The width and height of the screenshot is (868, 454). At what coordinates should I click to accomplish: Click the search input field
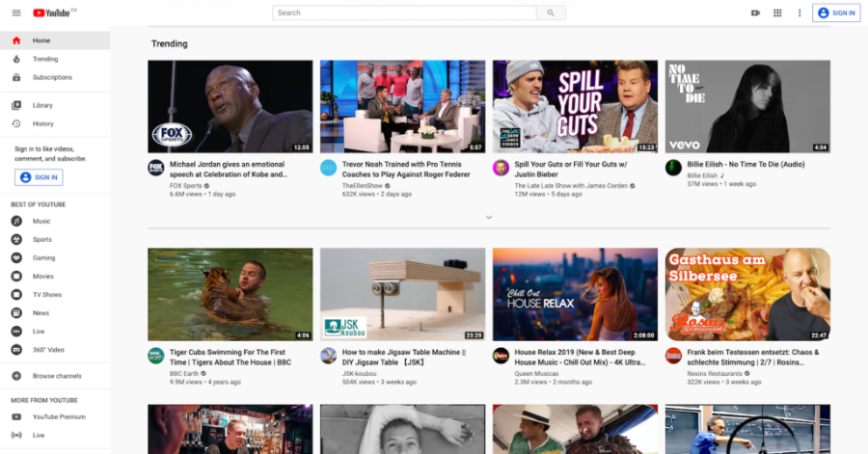[x=405, y=13]
